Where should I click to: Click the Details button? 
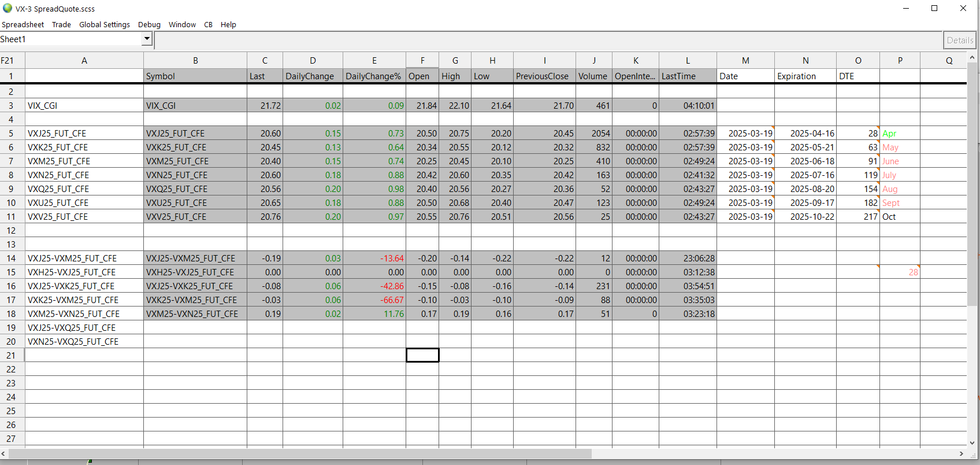[x=960, y=40]
